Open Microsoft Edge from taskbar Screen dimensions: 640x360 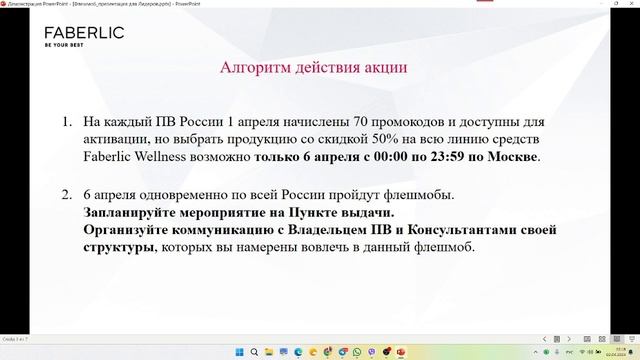tap(298, 352)
